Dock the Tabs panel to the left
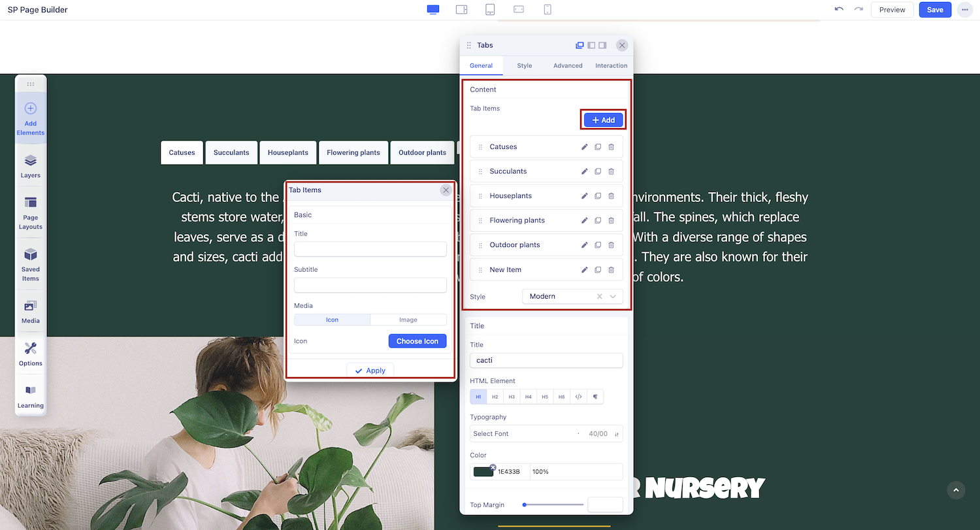This screenshot has height=530, width=980. pos(591,45)
